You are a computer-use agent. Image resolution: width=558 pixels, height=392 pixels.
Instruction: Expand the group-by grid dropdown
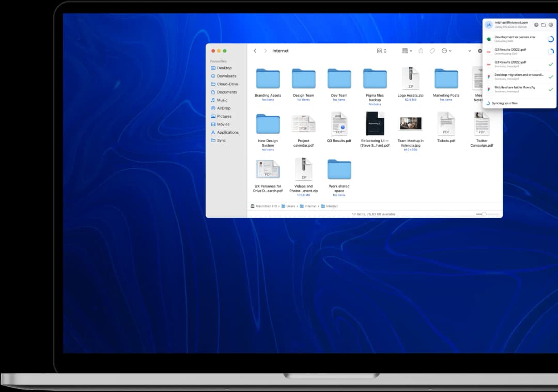tap(407, 51)
